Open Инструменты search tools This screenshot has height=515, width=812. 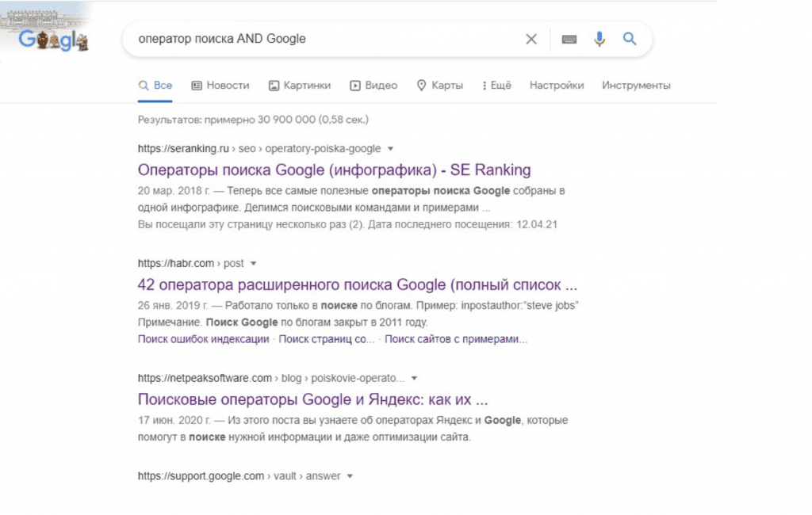click(636, 86)
